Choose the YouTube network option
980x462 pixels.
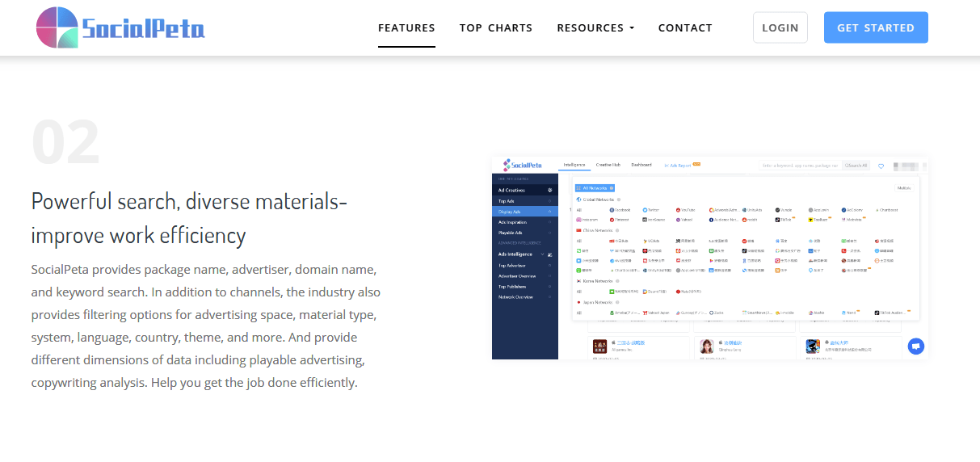pos(686,210)
